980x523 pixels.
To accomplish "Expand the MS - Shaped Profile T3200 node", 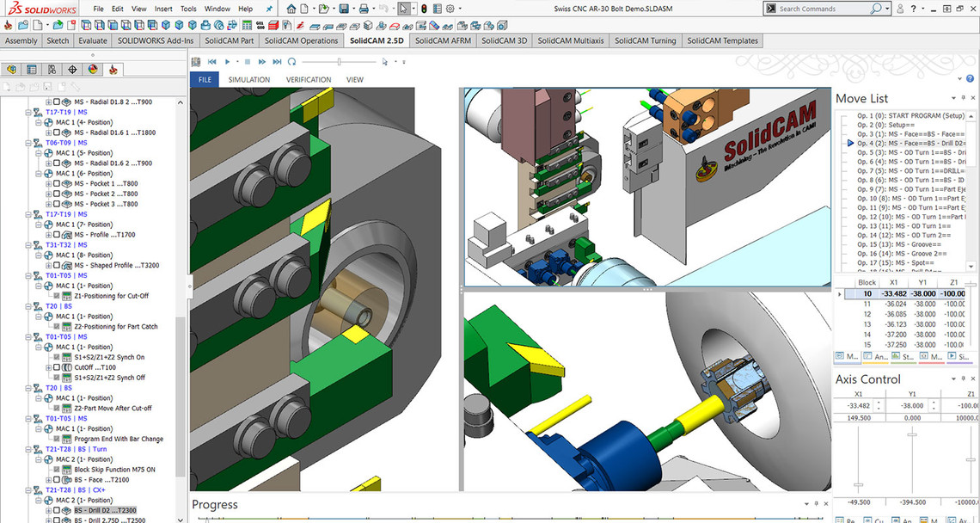I will pos(49,266).
